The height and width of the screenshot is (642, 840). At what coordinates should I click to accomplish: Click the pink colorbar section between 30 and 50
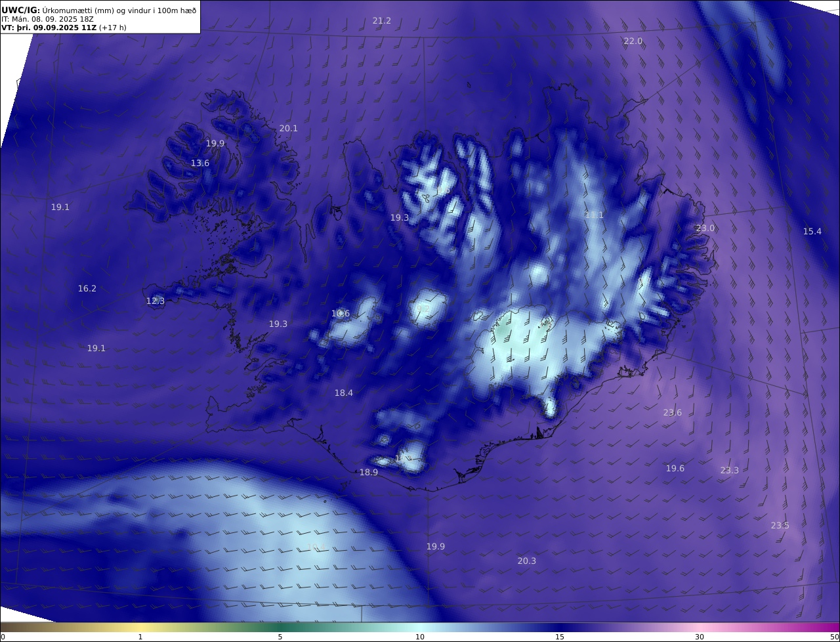[x=769, y=627]
